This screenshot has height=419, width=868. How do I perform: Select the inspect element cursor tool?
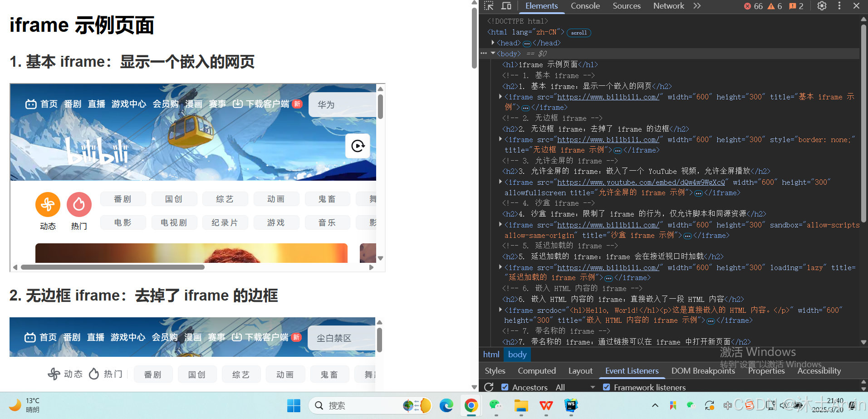[489, 6]
